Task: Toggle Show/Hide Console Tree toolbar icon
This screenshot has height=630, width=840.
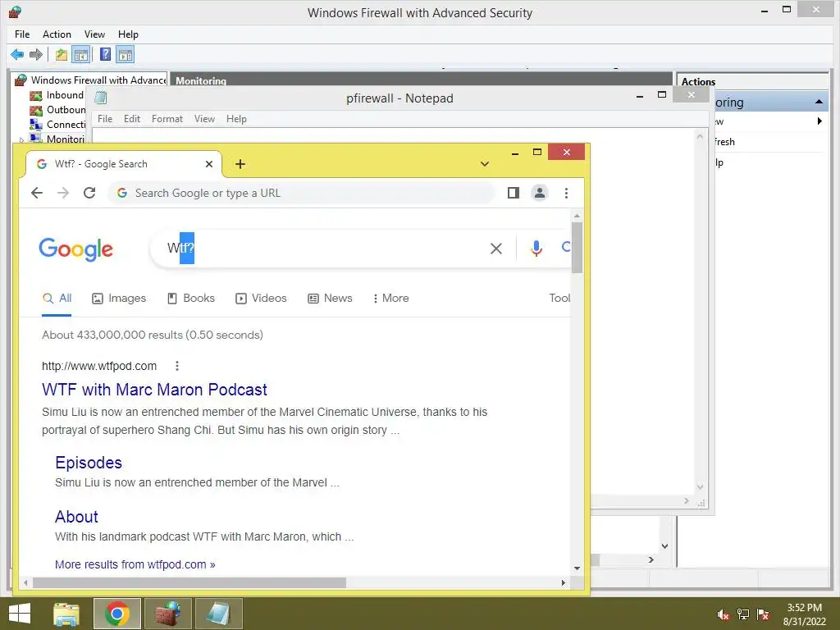Action: pyautogui.click(x=81, y=54)
